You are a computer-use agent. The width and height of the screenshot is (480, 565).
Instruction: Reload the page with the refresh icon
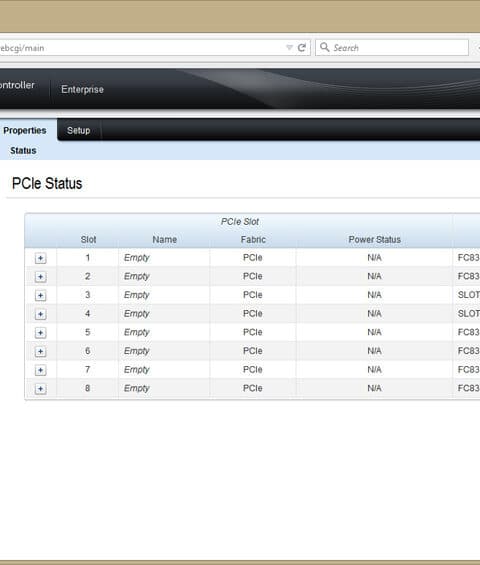coord(302,48)
